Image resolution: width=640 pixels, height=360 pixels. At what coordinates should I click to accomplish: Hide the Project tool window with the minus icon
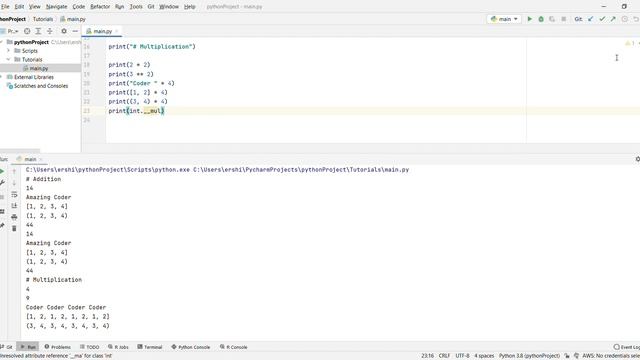[x=75, y=31]
